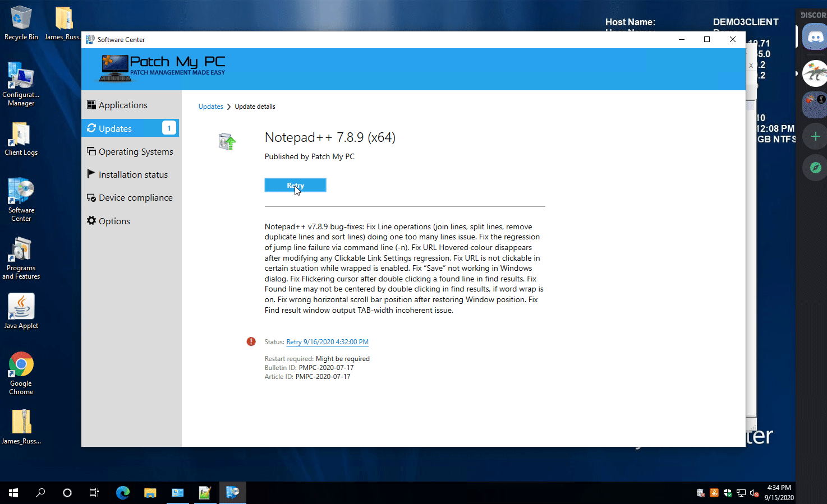Click the Software Center title bar icon

click(x=90, y=39)
